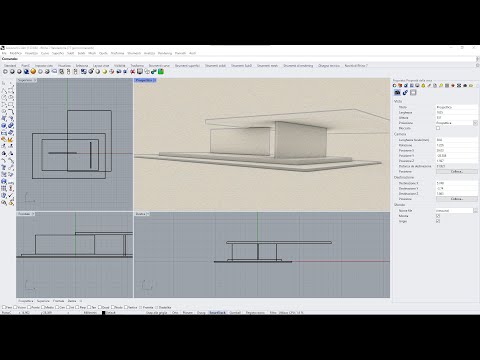The width and height of the screenshot is (480, 360).
Task: Click the yellow lightbulb icon in panel row
Action: pos(423,86)
